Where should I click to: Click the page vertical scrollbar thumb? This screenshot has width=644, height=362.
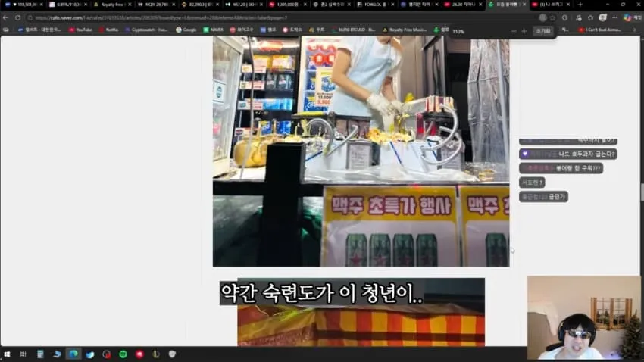click(642, 193)
